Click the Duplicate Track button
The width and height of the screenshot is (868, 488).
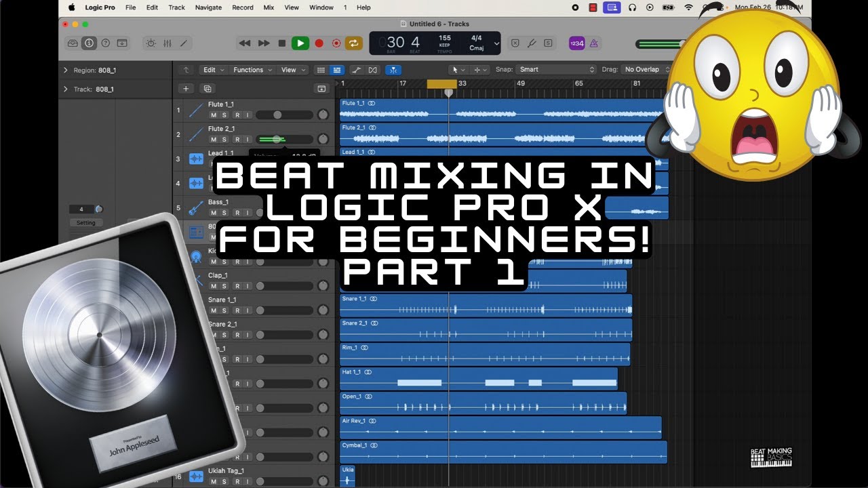[208, 89]
